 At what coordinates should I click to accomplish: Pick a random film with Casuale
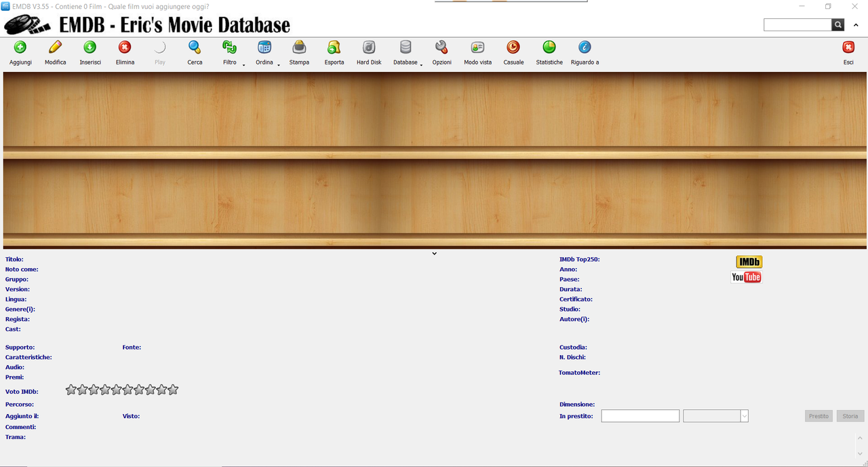(x=513, y=48)
